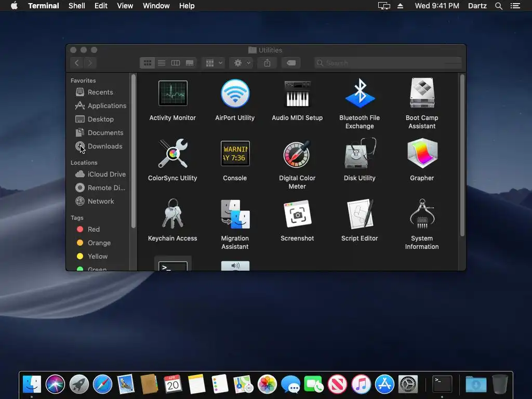Open the Terminal menu
This screenshot has height=399, width=532.
[x=44, y=6]
